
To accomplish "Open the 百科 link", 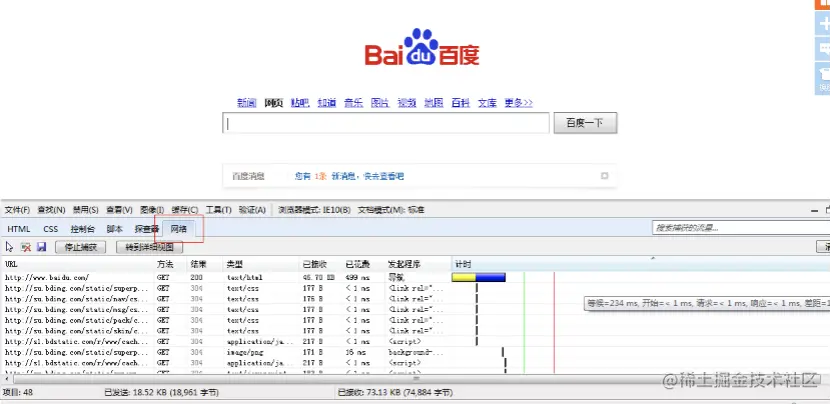I will click(461, 103).
